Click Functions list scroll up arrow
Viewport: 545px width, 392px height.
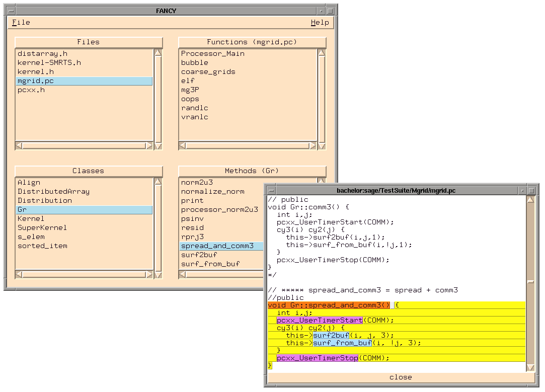point(322,53)
